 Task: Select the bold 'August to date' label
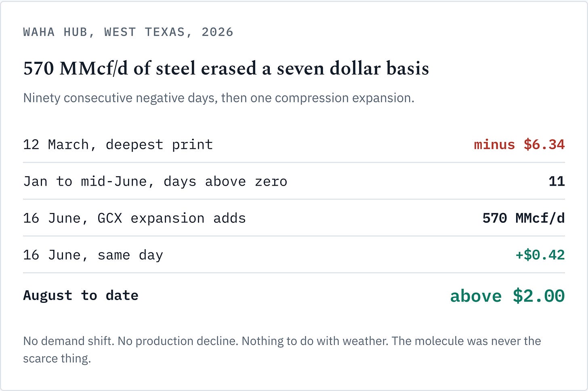pos(81,295)
